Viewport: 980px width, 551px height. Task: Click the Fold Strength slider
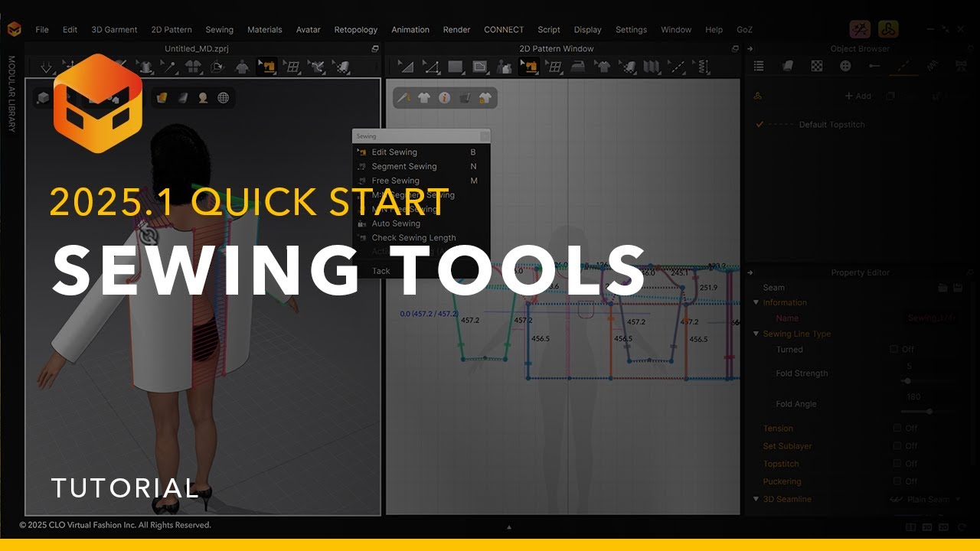pos(930,380)
